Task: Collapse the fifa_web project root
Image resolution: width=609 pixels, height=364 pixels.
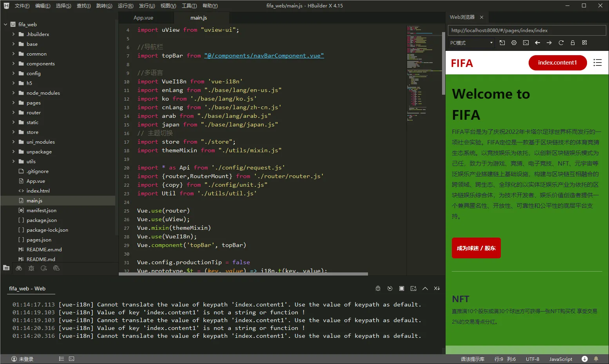Action: pyautogui.click(x=5, y=24)
